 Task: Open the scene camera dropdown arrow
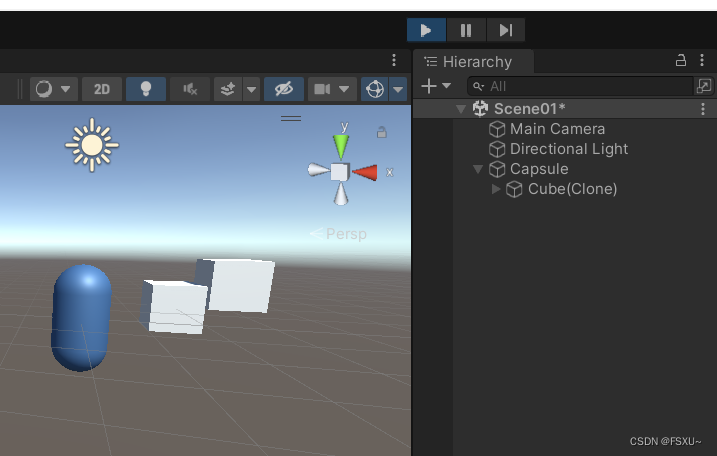[x=344, y=89]
